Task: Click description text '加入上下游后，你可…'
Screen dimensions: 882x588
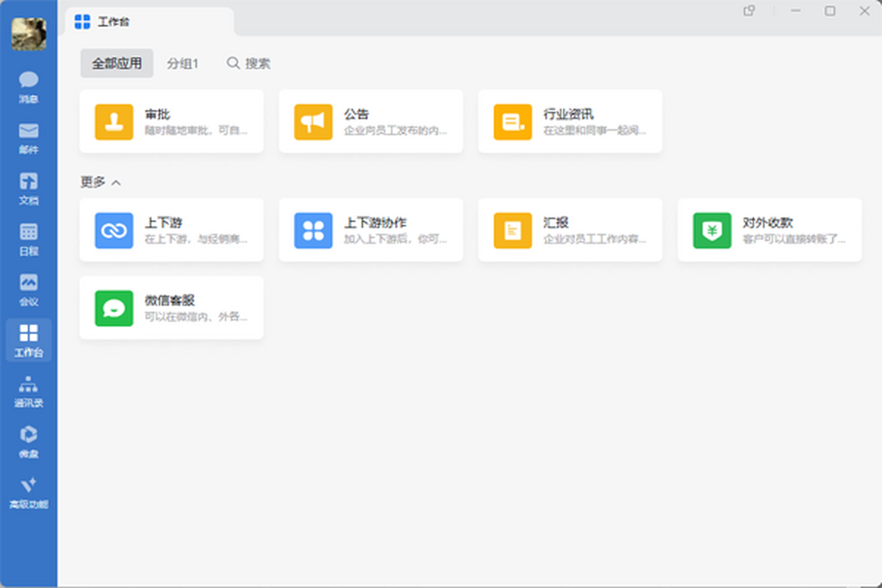Action: [x=395, y=239]
